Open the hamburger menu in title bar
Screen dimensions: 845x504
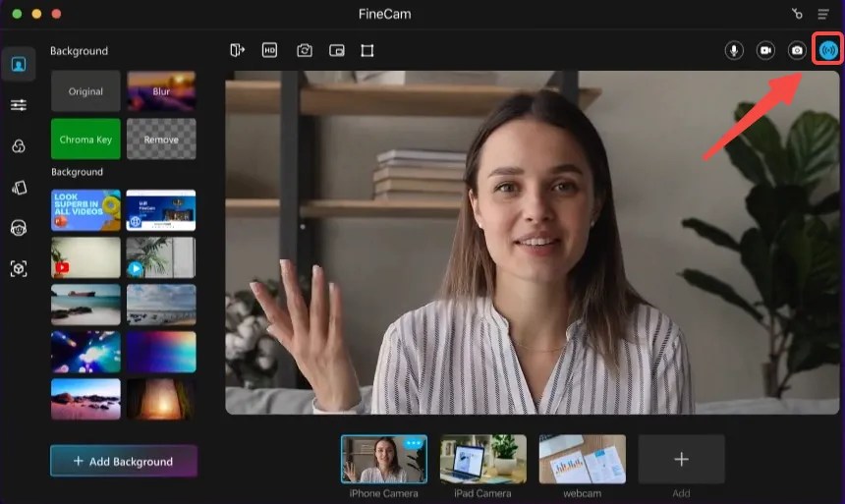pos(823,14)
